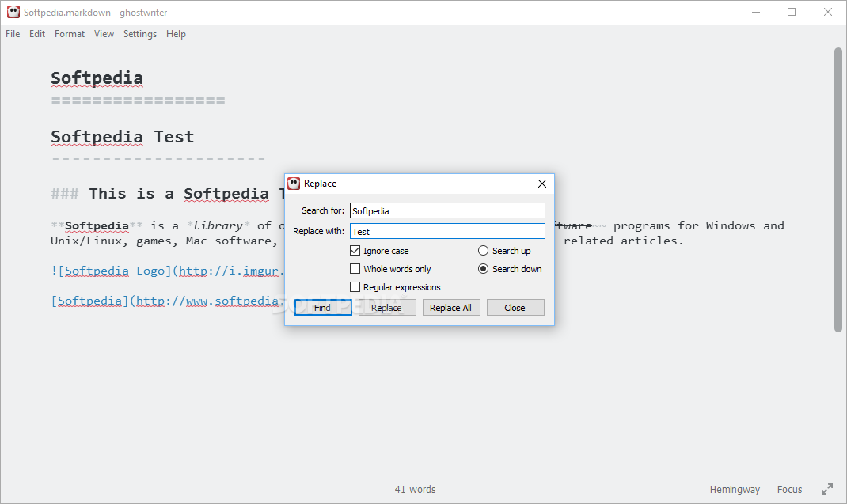Click the Replace button

click(387, 307)
